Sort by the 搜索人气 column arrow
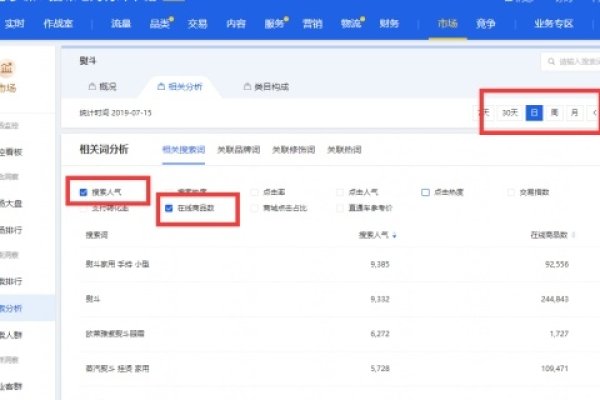The image size is (600, 400). click(x=394, y=235)
